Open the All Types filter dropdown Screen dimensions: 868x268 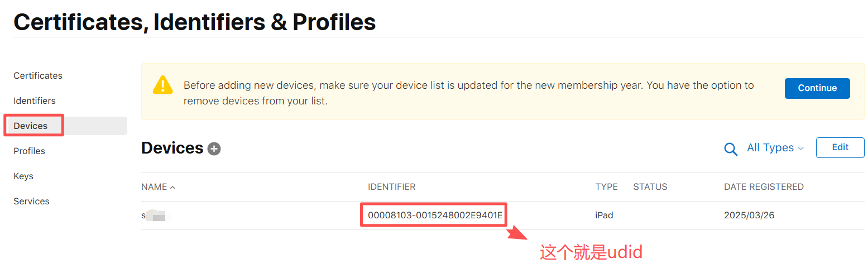coord(775,148)
